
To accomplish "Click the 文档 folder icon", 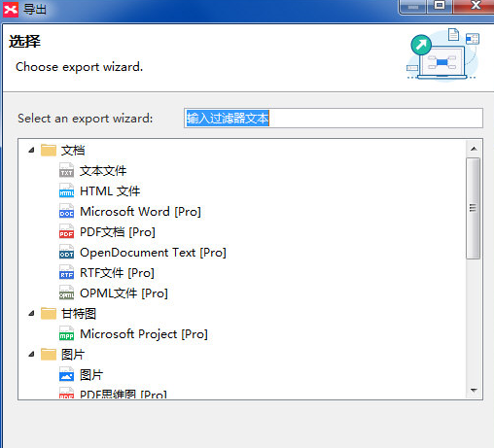I will (x=49, y=151).
